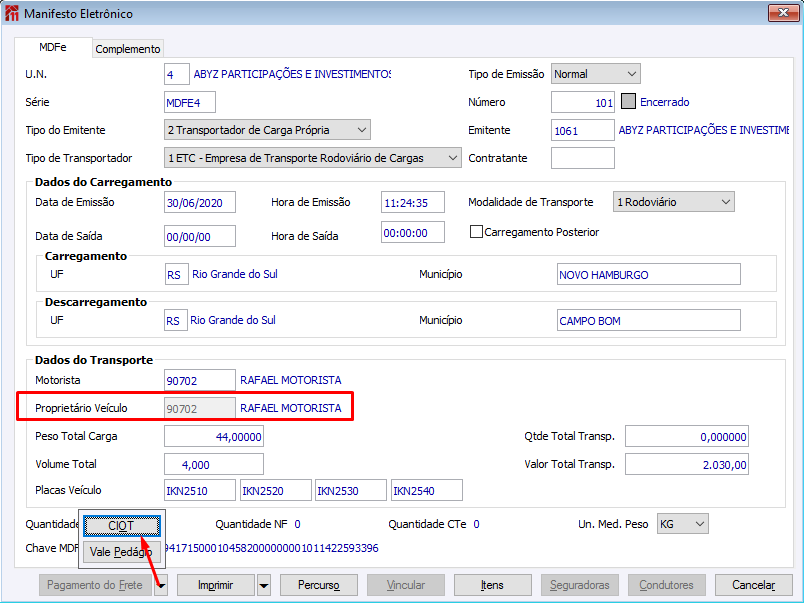Click RAFAEL MOTORISTA next to Motorista
Viewport: 804px width, 603px height.
(x=291, y=380)
